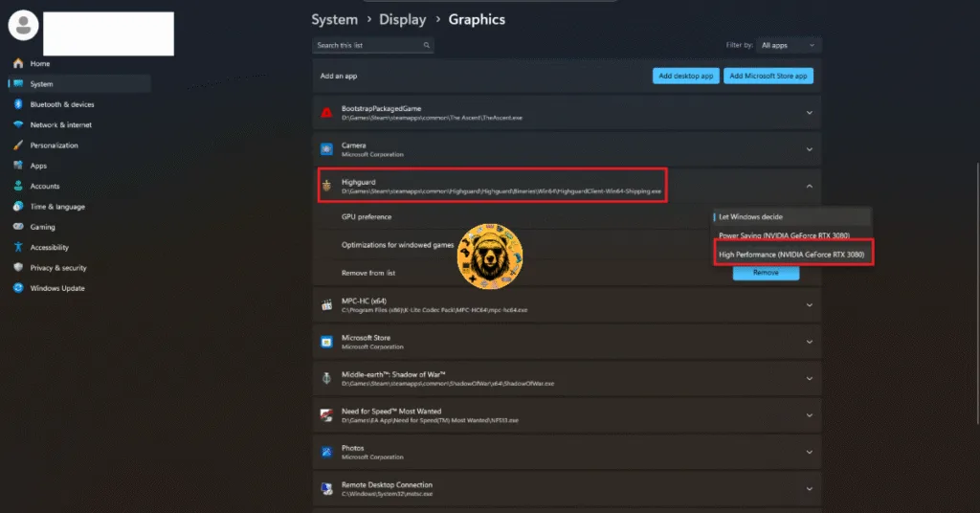Click the Remove from list label

click(368, 273)
